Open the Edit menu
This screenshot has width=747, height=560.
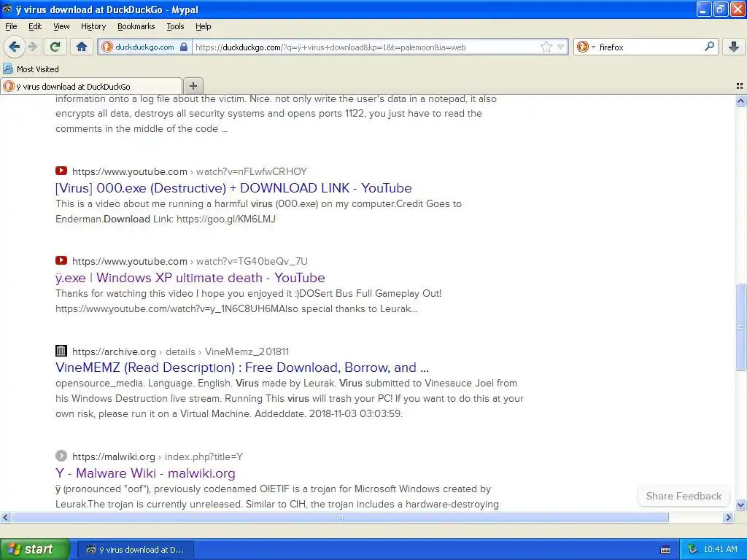(x=35, y=26)
